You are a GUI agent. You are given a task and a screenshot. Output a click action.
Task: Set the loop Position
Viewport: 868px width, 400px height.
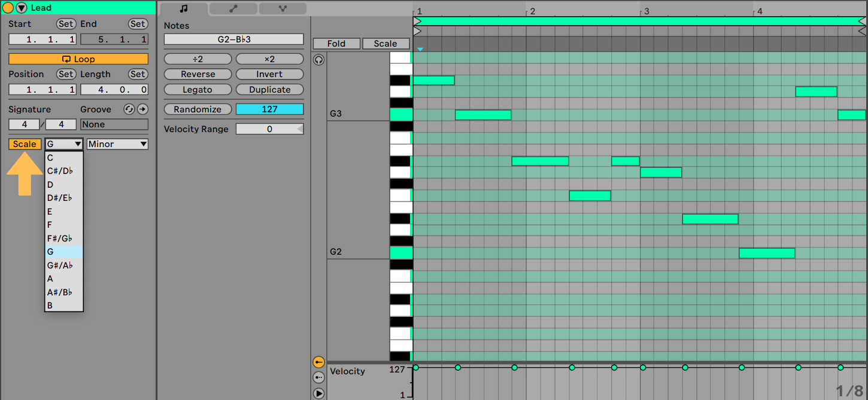pyautogui.click(x=66, y=74)
